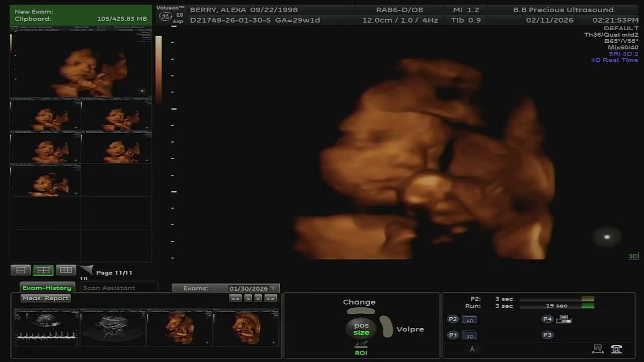
Task: Click the Page 11/11 indicator
Action: (x=114, y=273)
